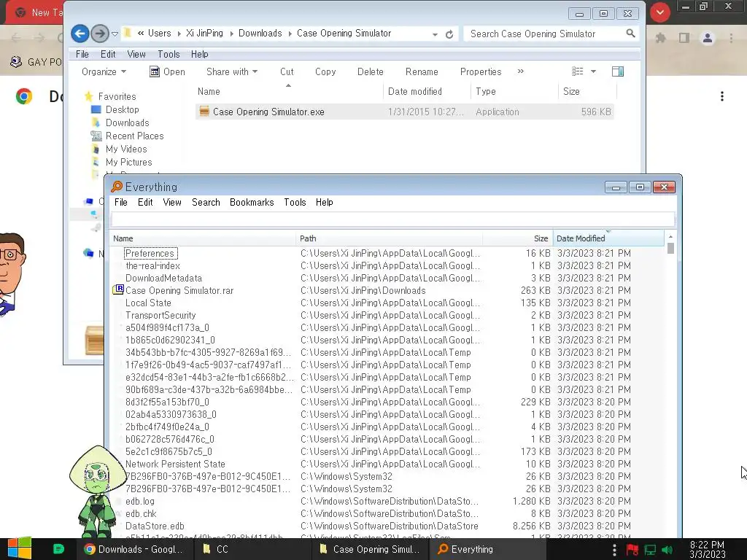Viewport: 747px width, 560px height.
Task: Open My Videos in Favorites
Action: [126, 149]
